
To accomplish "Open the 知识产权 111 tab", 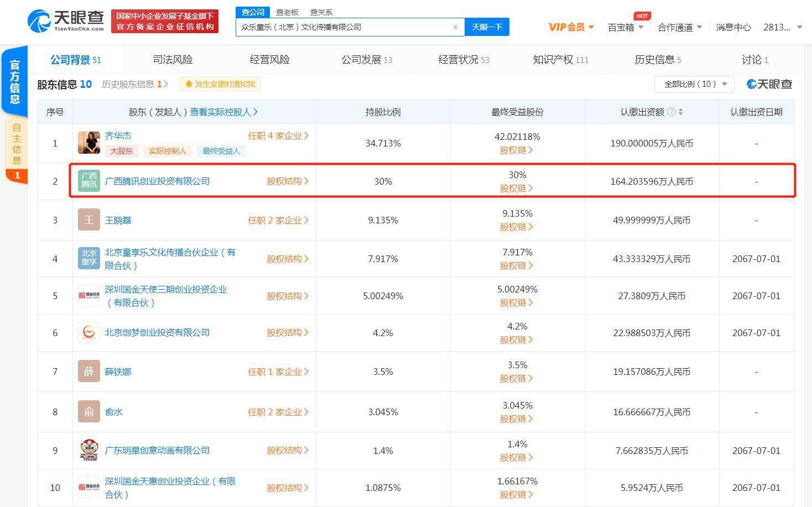I will [560, 60].
